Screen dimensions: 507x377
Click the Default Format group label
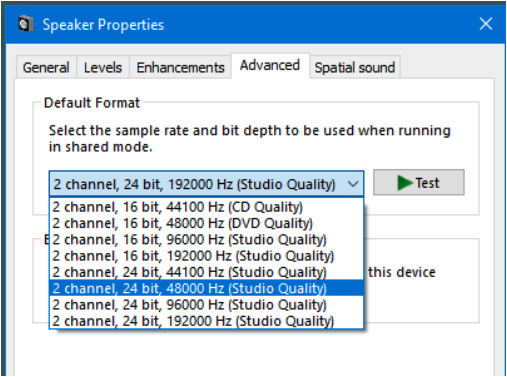click(92, 103)
